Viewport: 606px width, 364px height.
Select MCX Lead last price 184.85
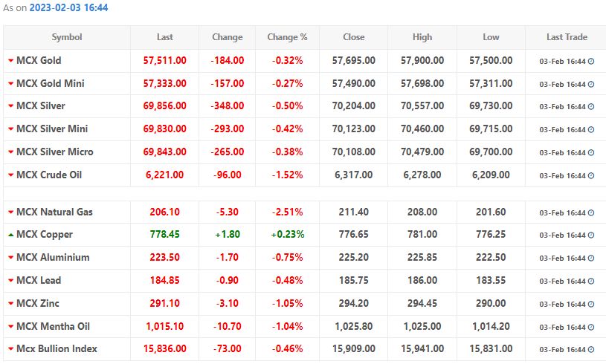(x=164, y=280)
